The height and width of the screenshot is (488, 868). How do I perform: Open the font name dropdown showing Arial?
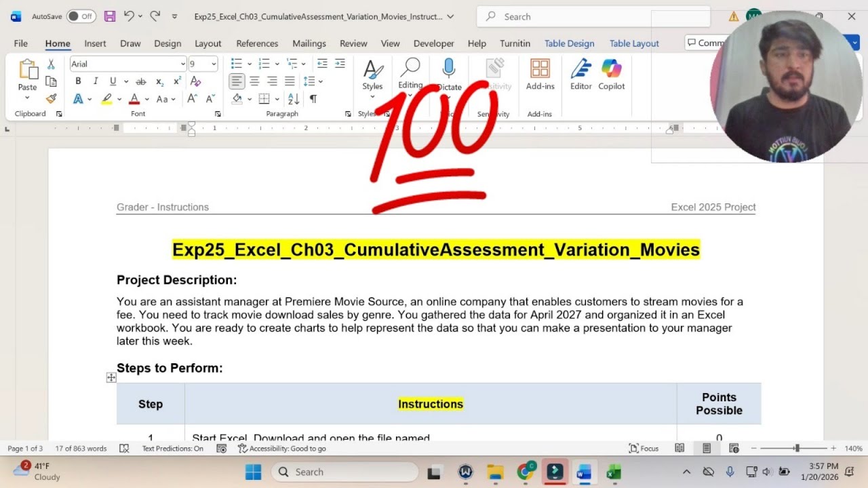(x=182, y=64)
